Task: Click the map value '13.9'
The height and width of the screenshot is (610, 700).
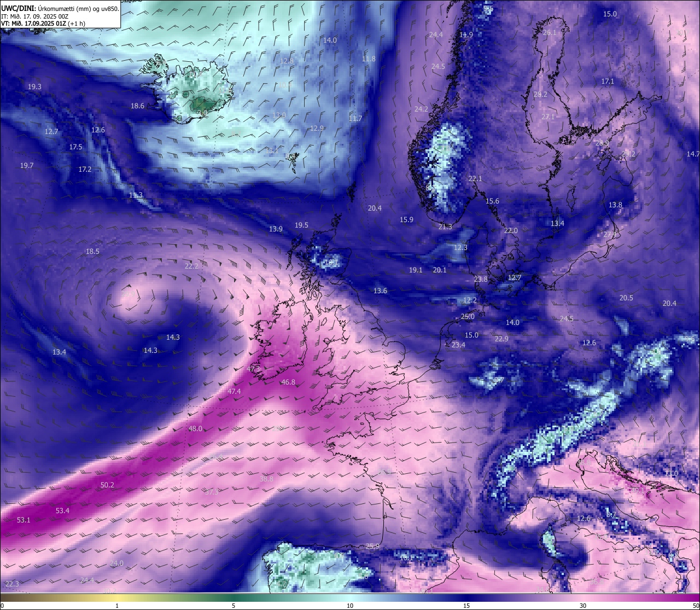Action: click(x=276, y=229)
